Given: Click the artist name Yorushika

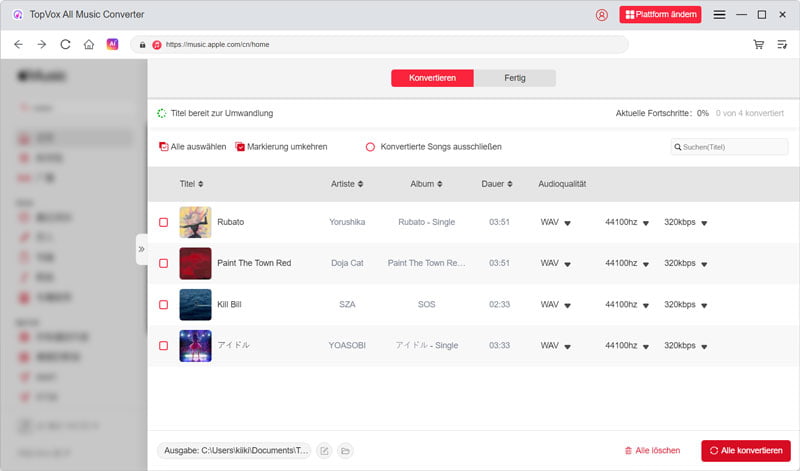Looking at the screenshot, I should [347, 222].
